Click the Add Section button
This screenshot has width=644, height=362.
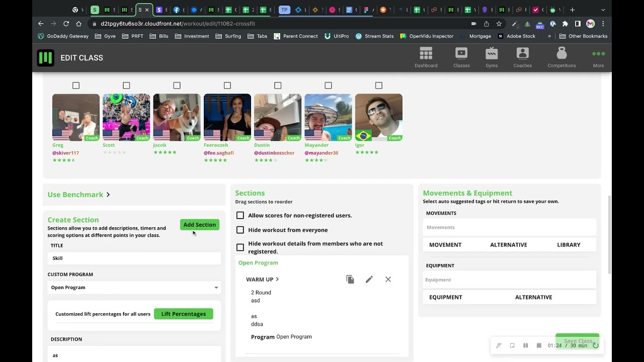[x=200, y=225]
